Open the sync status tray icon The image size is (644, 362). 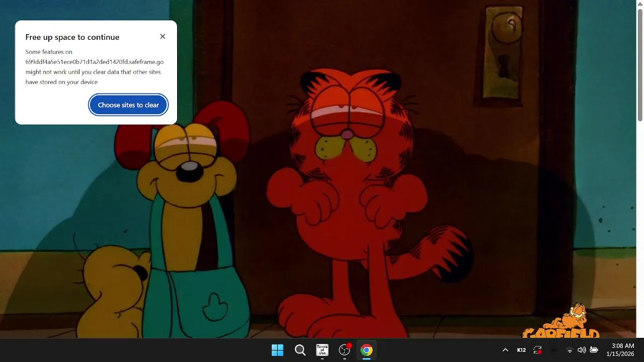[x=537, y=350]
